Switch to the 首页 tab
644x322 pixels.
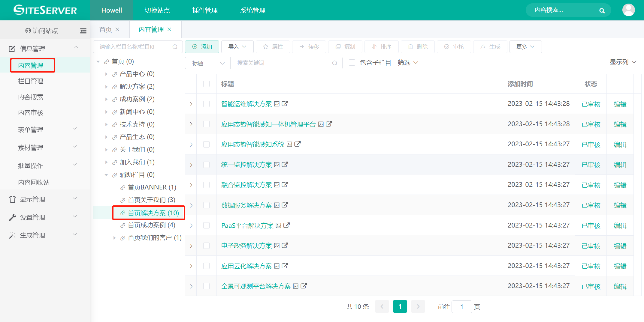point(105,29)
